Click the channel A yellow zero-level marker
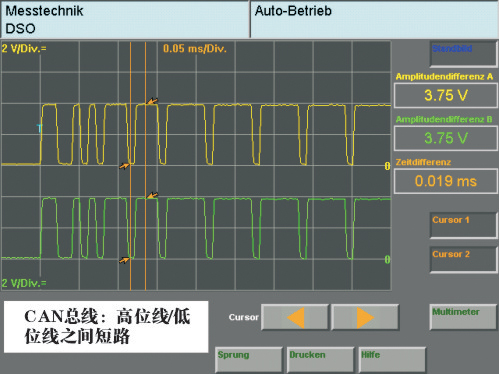Image resolution: width=499 pixels, height=374 pixels. coord(387,166)
